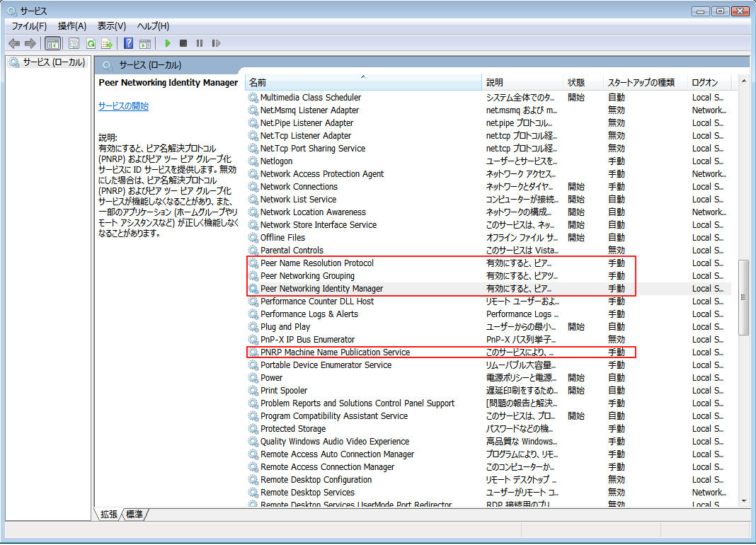Open the ファイル(F) menu
Viewport: 756px width, 545px height.
click(29, 26)
